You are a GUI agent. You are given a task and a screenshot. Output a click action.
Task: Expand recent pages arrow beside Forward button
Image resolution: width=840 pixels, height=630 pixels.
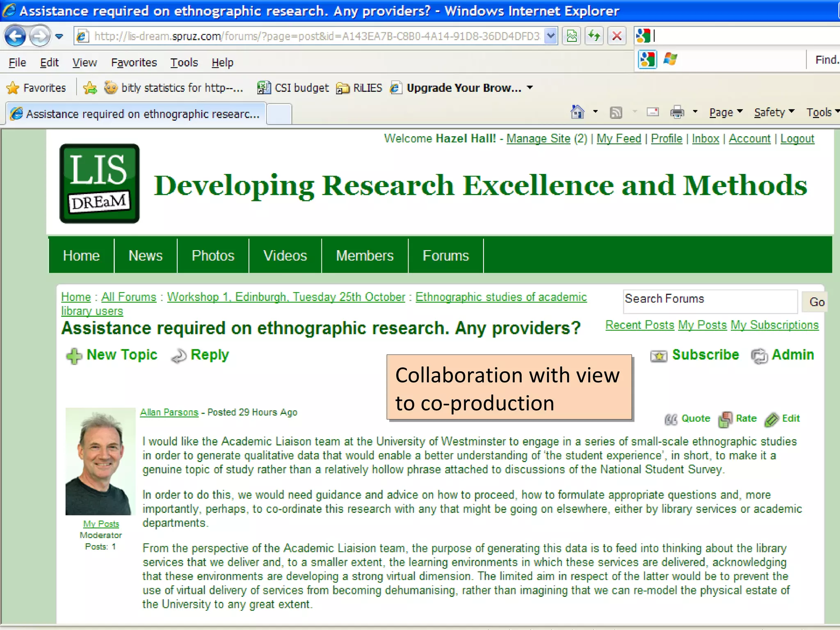coord(59,36)
